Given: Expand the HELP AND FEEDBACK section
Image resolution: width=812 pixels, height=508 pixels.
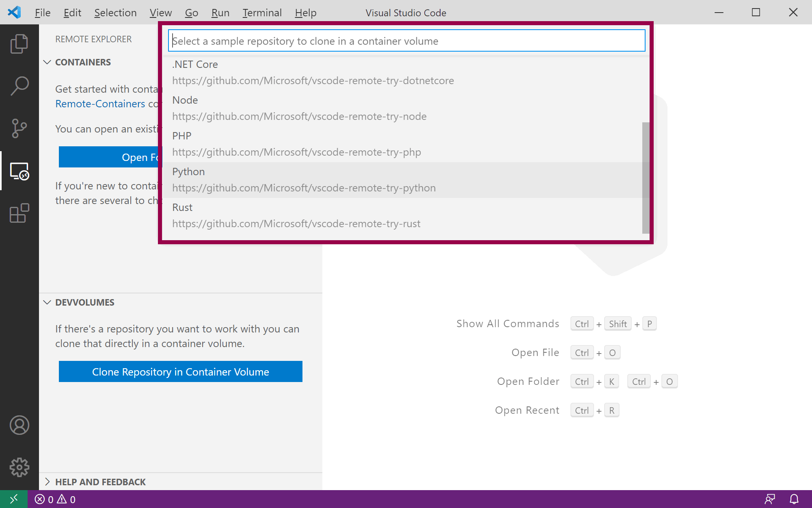Looking at the screenshot, I should [100, 482].
